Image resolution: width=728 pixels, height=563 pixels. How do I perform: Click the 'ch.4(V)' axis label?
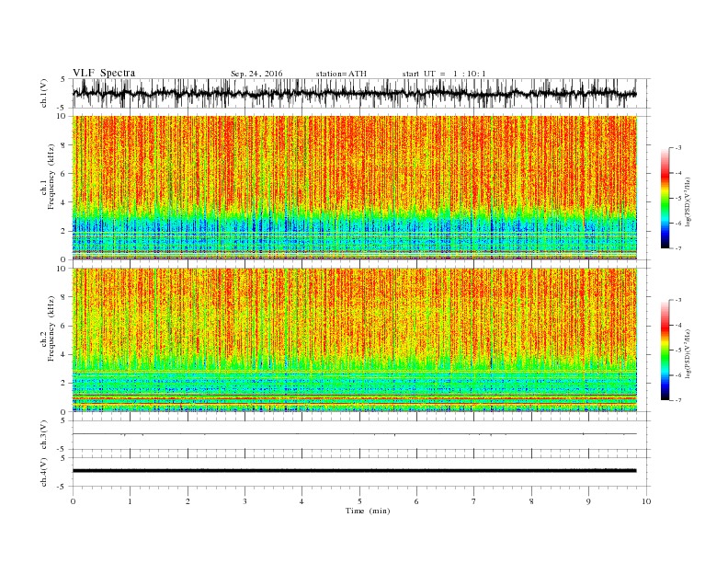[x=44, y=472]
